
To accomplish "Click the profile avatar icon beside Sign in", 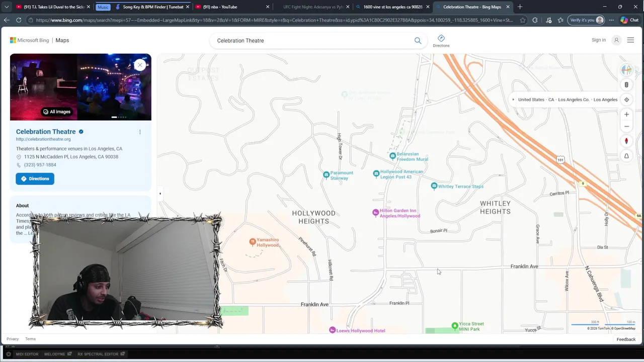I will pyautogui.click(x=616, y=40).
